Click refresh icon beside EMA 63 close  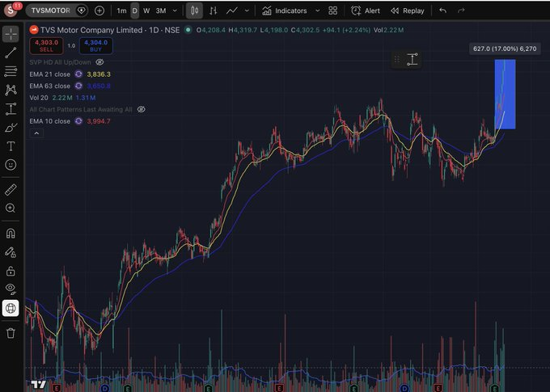(x=78, y=86)
